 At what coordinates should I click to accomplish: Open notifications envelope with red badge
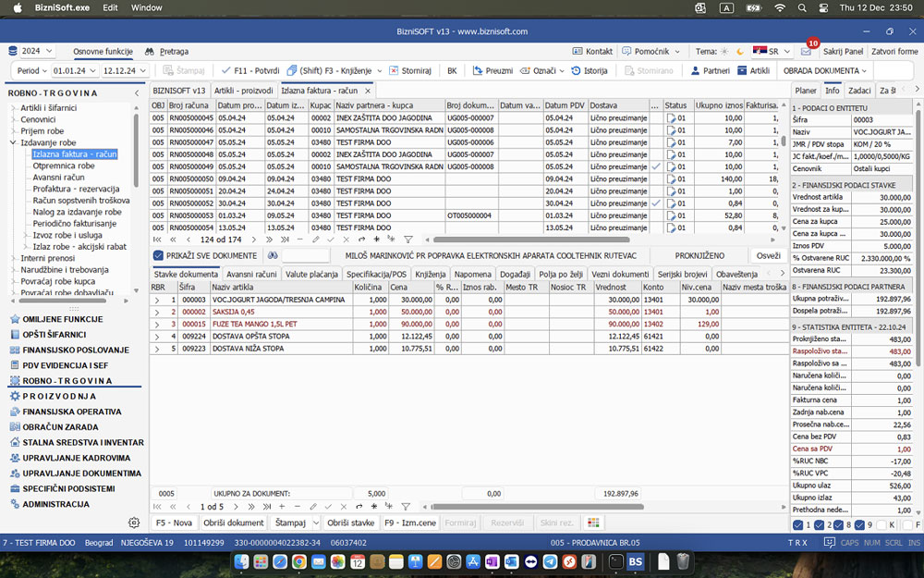806,51
